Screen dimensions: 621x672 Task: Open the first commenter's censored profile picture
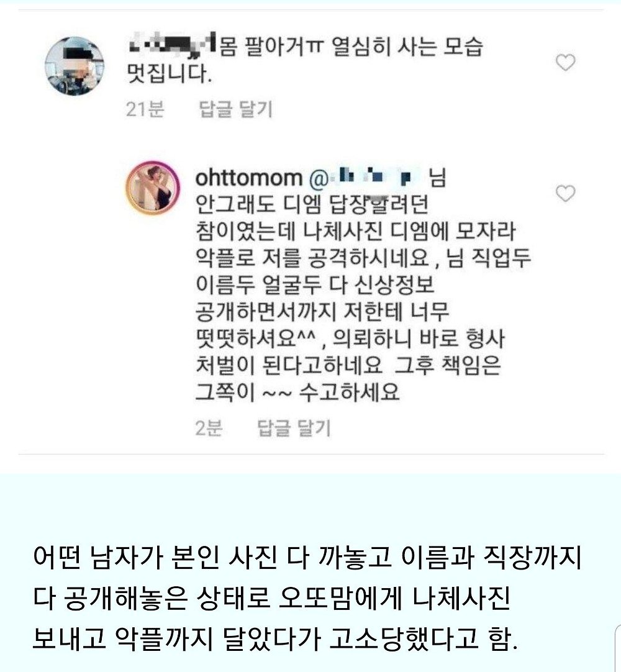75,66
